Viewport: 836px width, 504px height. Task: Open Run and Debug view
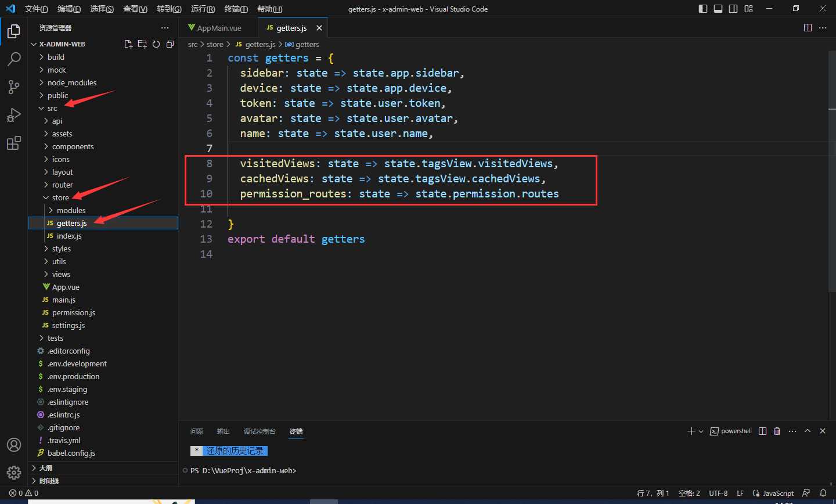pos(14,115)
